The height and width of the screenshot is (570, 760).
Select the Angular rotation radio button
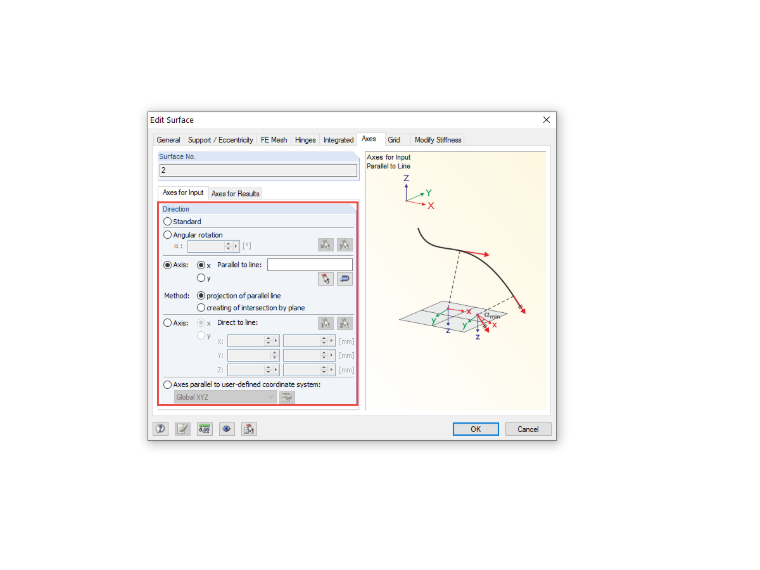(x=167, y=235)
